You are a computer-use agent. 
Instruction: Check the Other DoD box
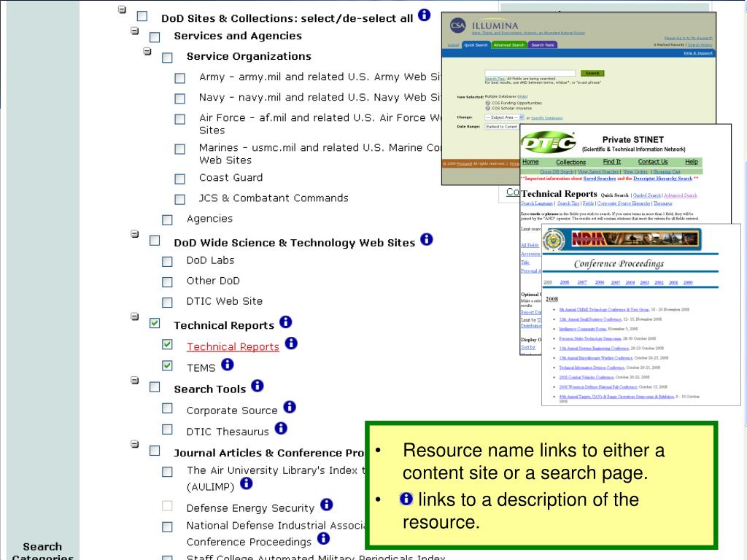click(x=167, y=282)
